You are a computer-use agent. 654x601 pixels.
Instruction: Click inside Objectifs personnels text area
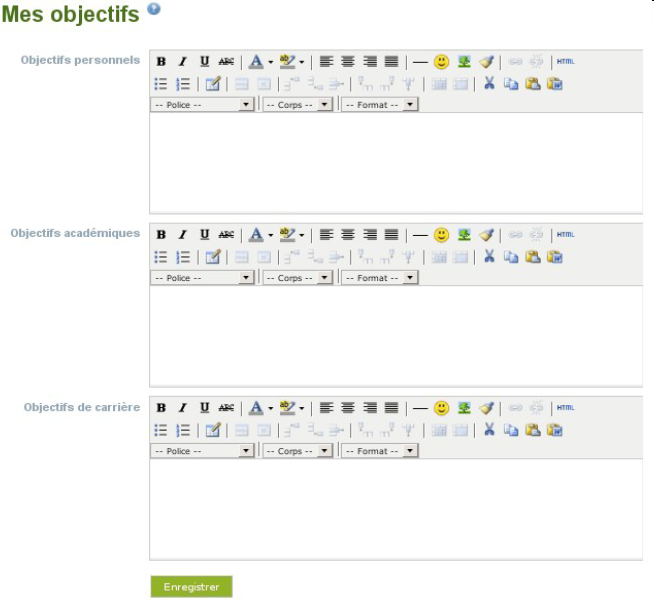coord(396,163)
